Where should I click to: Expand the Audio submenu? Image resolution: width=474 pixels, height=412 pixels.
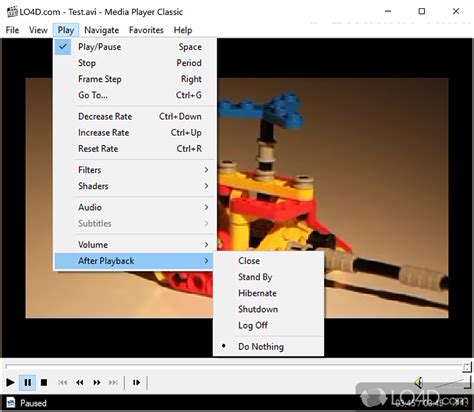pos(135,207)
